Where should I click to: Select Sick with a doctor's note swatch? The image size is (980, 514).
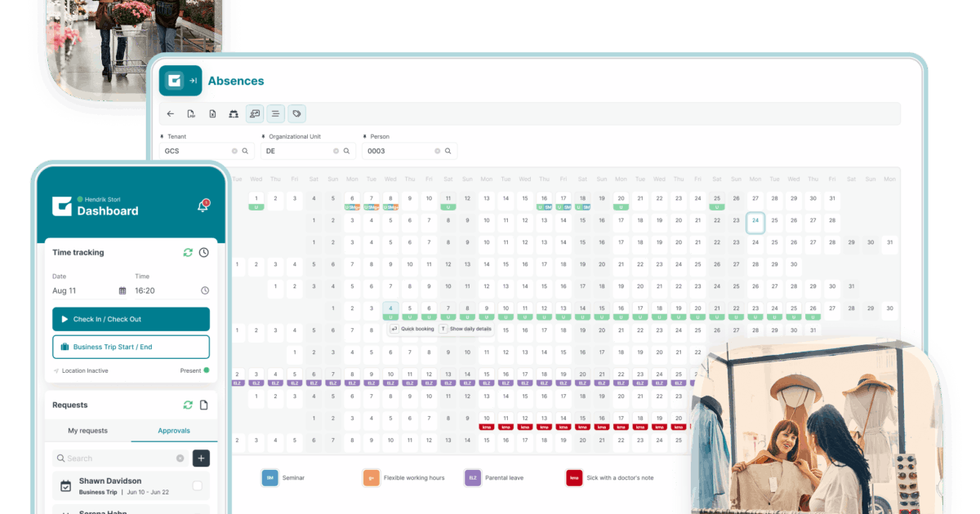pos(574,477)
